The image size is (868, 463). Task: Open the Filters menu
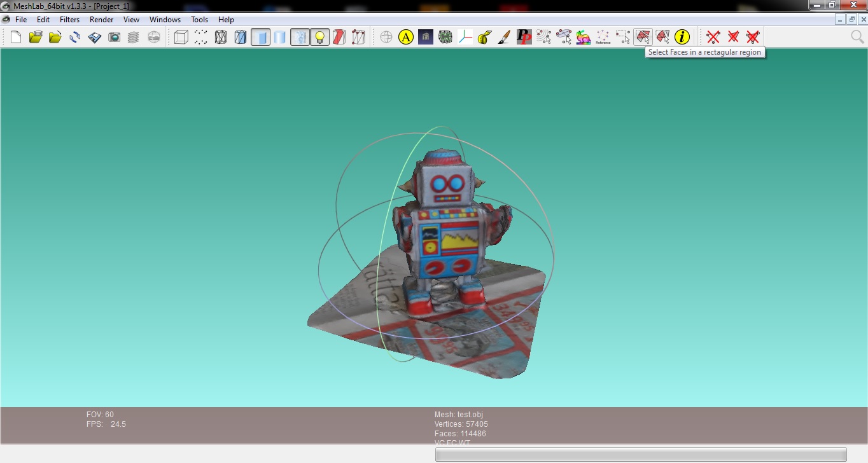pos(70,20)
